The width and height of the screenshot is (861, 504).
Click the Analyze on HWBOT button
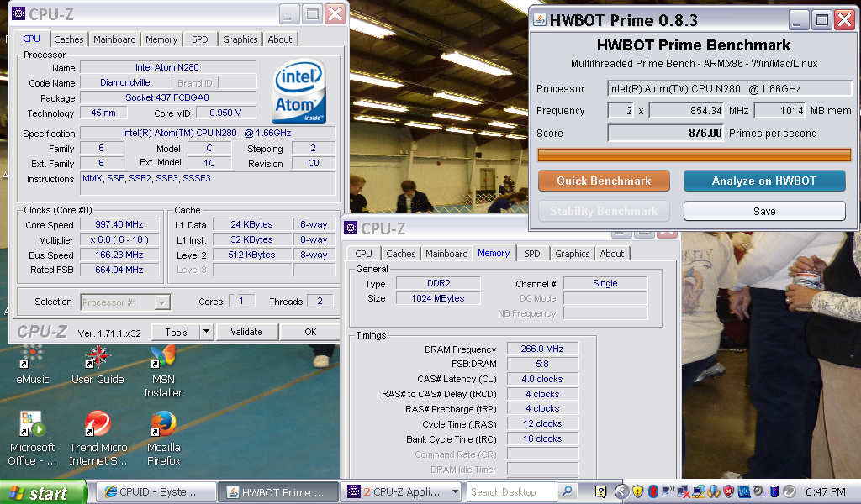[x=764, y=181]
